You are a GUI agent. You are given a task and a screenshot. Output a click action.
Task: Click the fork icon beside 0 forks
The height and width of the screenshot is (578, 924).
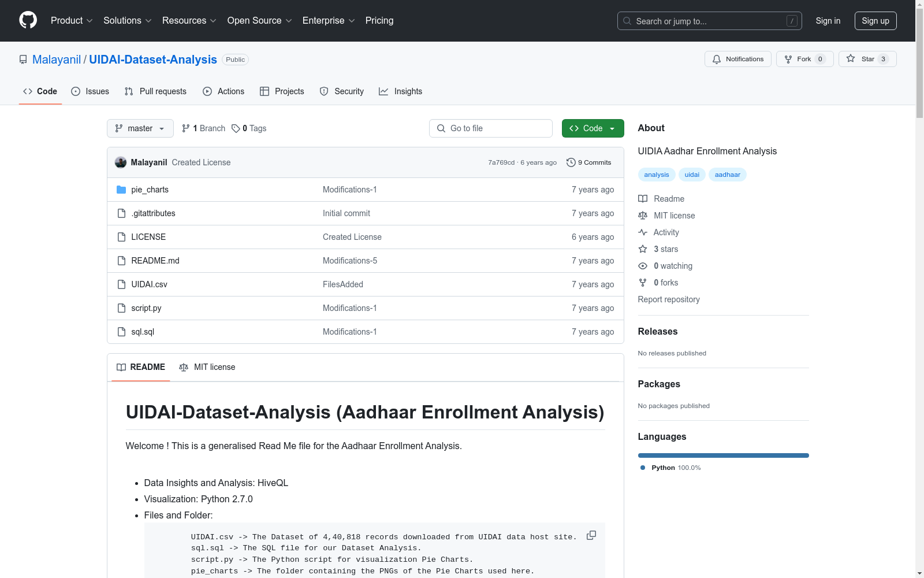643,283
